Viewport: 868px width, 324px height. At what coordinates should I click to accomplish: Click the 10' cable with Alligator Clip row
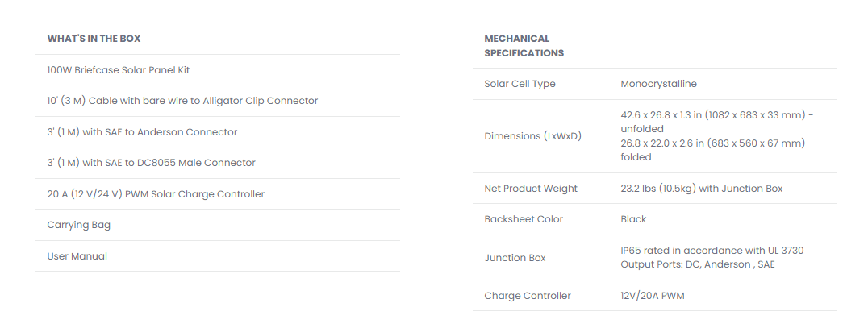tap(182, 101)
